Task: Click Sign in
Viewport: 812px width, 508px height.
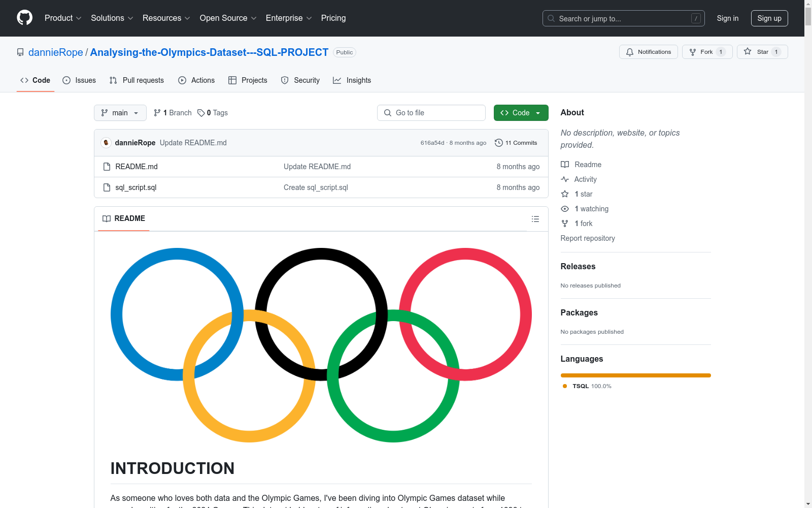Action: point(727,18)
